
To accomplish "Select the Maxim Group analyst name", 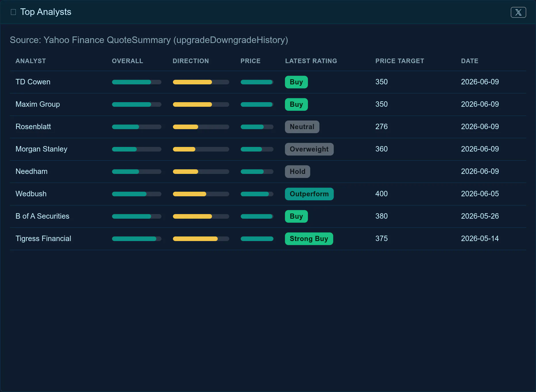I will click(38, 104).
